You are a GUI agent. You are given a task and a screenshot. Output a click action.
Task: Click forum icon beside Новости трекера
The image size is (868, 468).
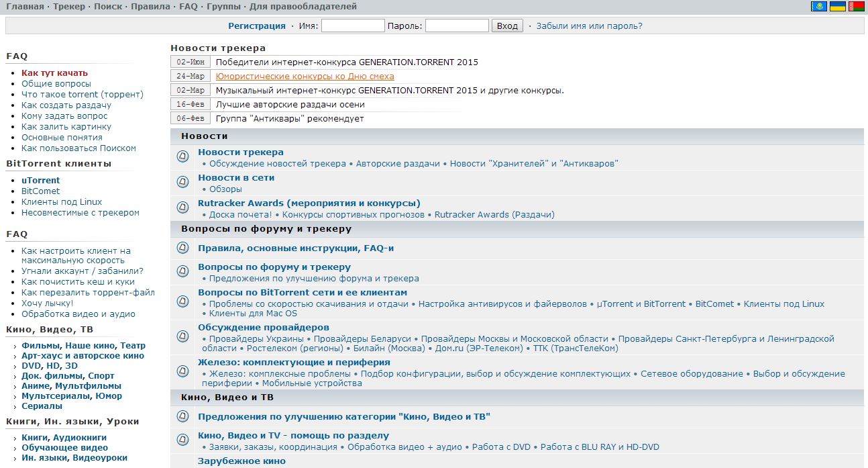[x=182, y=156]
